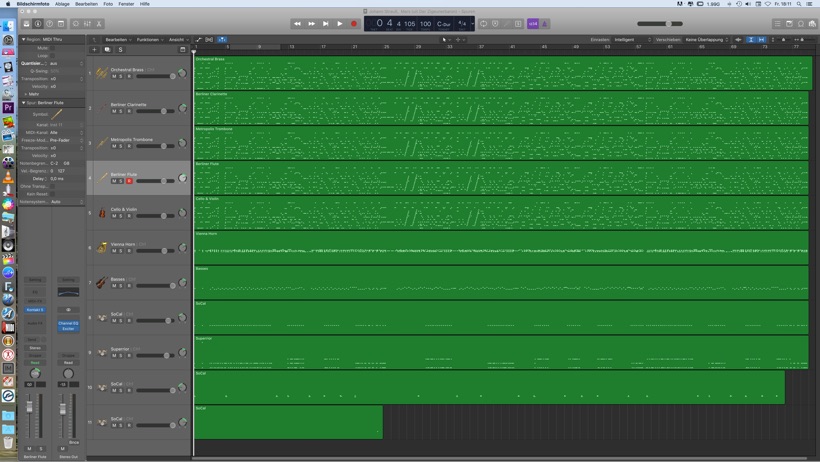Viewport: 820px width, 462px height.
Task: Select the Basses MIDI region
Action: click(x=500, y=283)
